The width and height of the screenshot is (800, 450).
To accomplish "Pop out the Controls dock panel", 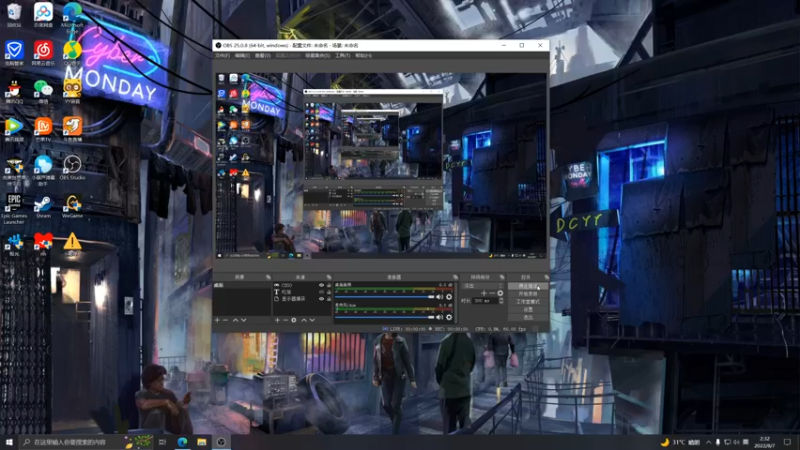I will [x=546, y=277].
